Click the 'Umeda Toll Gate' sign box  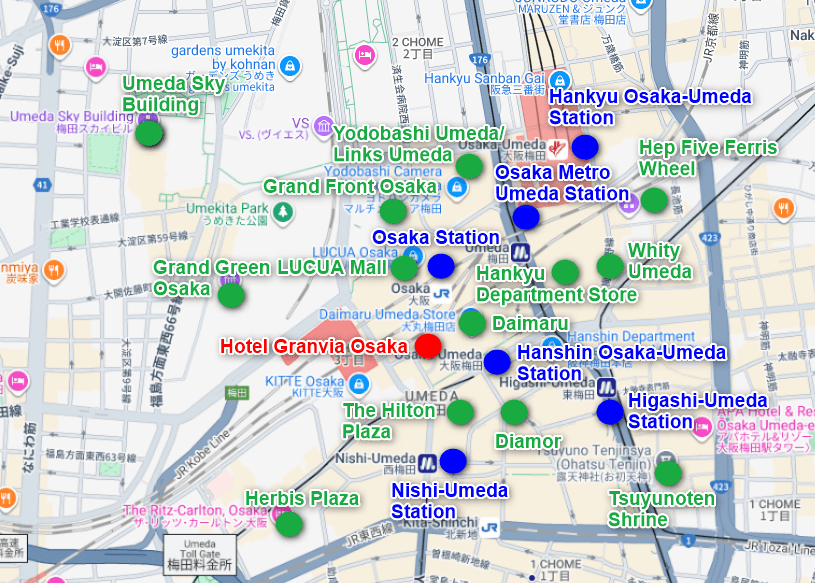[200, 555]
